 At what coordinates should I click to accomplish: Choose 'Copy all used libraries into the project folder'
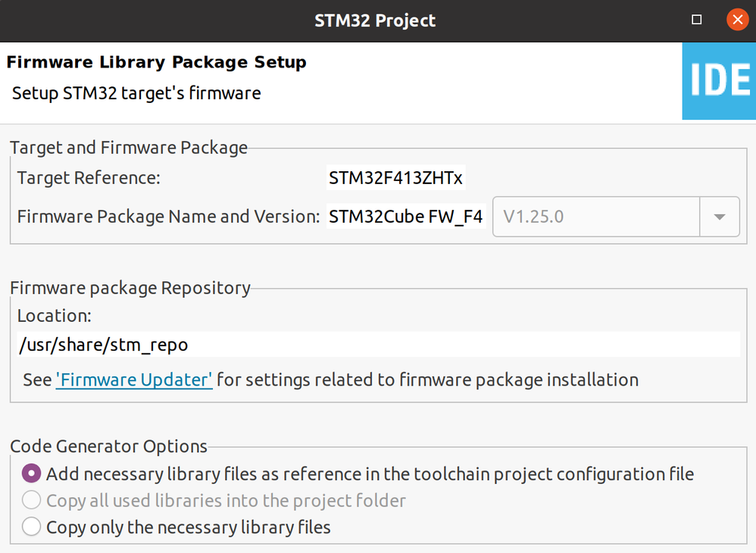[31, 501]
